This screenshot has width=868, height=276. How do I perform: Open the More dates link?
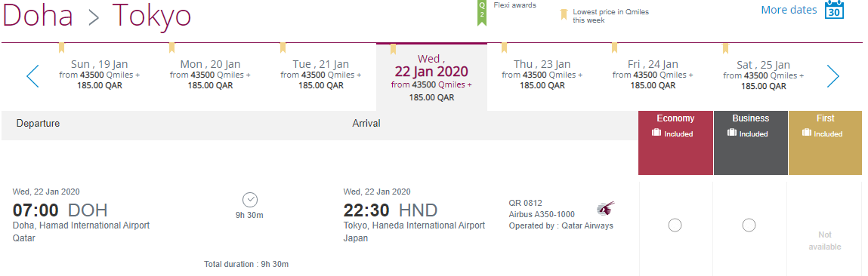[x=788, y=10]
